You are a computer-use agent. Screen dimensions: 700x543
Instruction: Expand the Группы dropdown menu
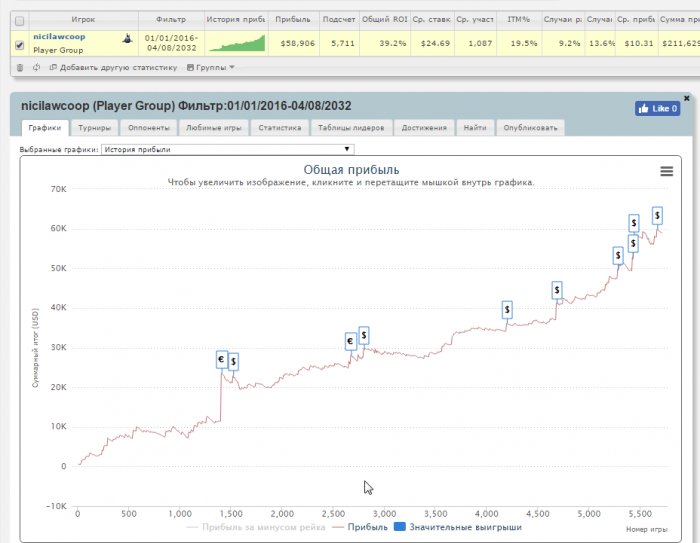click(210, 67)
